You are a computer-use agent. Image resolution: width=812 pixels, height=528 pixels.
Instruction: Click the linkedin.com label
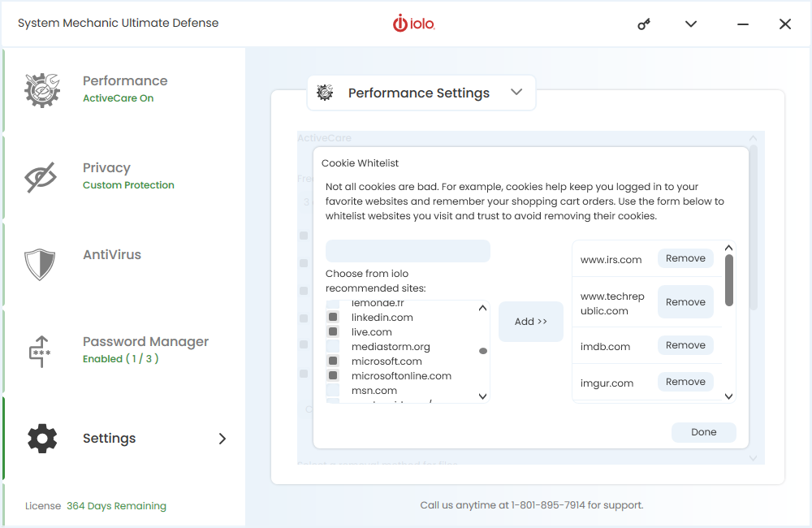click(x=382, y=317)
